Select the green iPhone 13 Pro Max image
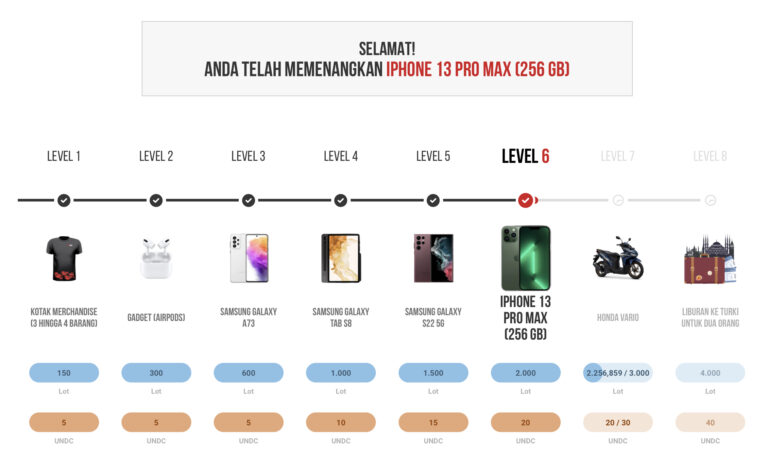 tap(526, 258)
